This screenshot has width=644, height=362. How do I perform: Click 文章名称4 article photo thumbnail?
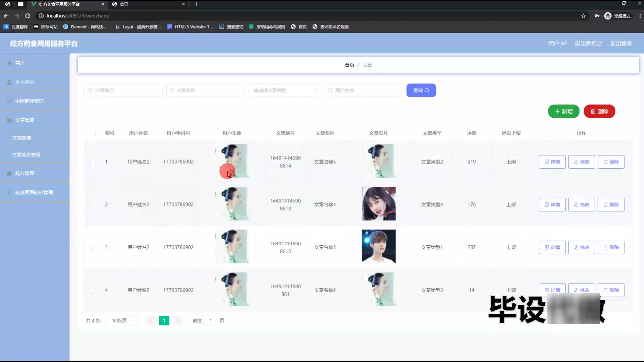pyautogui.click(x=379, y=203)
